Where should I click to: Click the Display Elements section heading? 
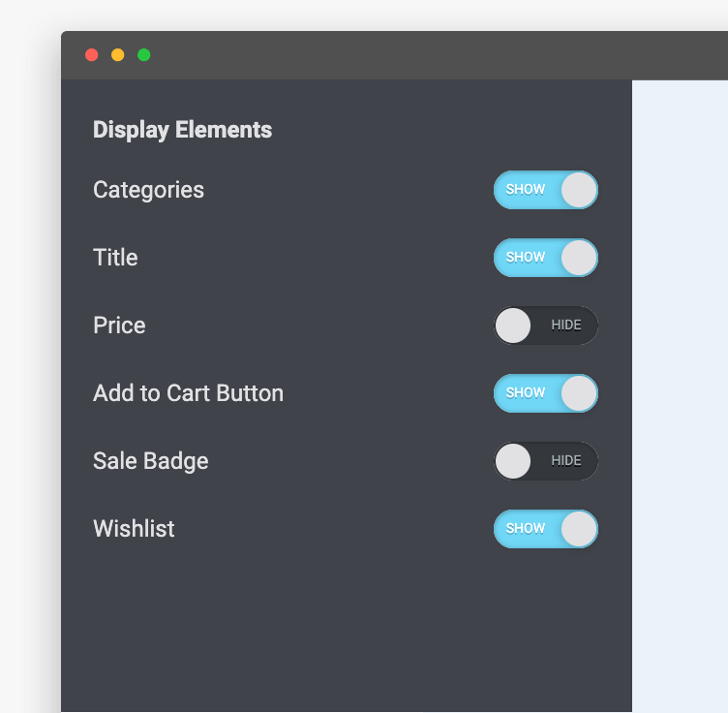[x=182, y=130]
